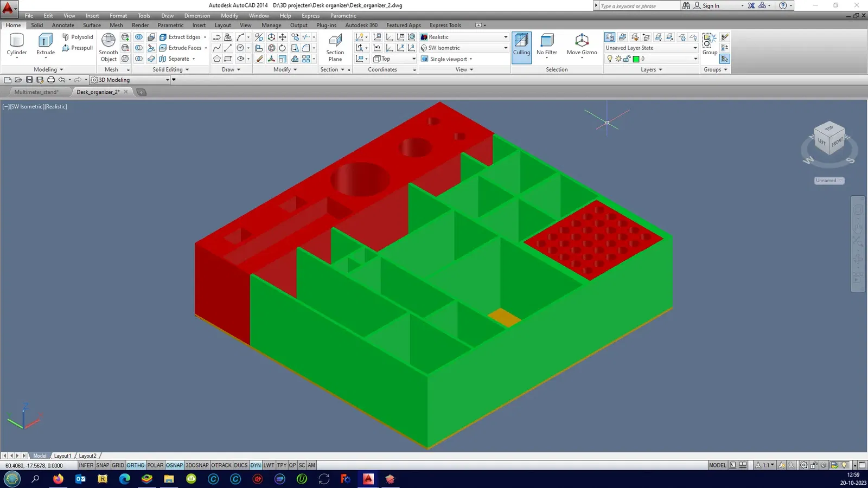The height and width of the screenshot is (488, 868).
Task: Close the Desk_organizer_2 drawing tab
Action: (126, 92)
